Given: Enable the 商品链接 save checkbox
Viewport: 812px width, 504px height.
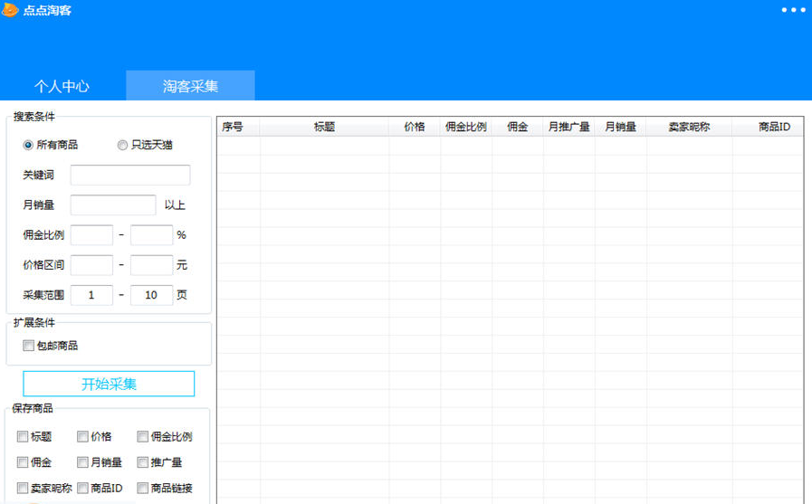Looking at the screenshot, I should click(143, 489).
